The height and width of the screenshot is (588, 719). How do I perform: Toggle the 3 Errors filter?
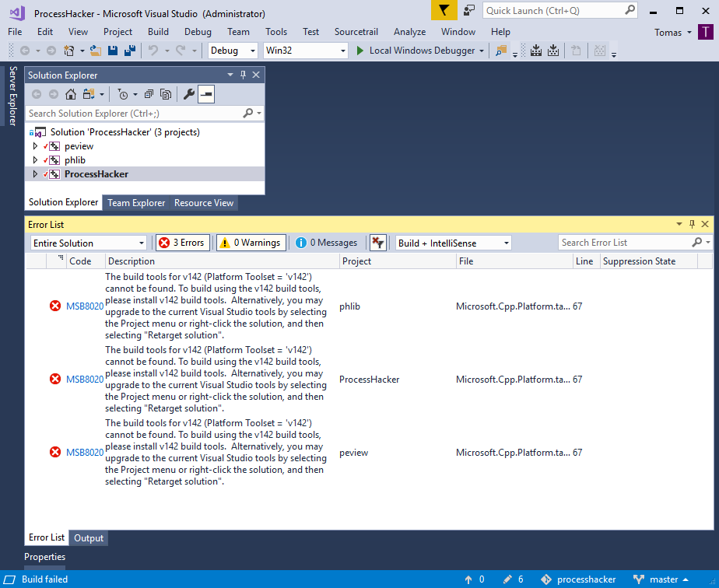pyautogui.click(x=183, y=243)
